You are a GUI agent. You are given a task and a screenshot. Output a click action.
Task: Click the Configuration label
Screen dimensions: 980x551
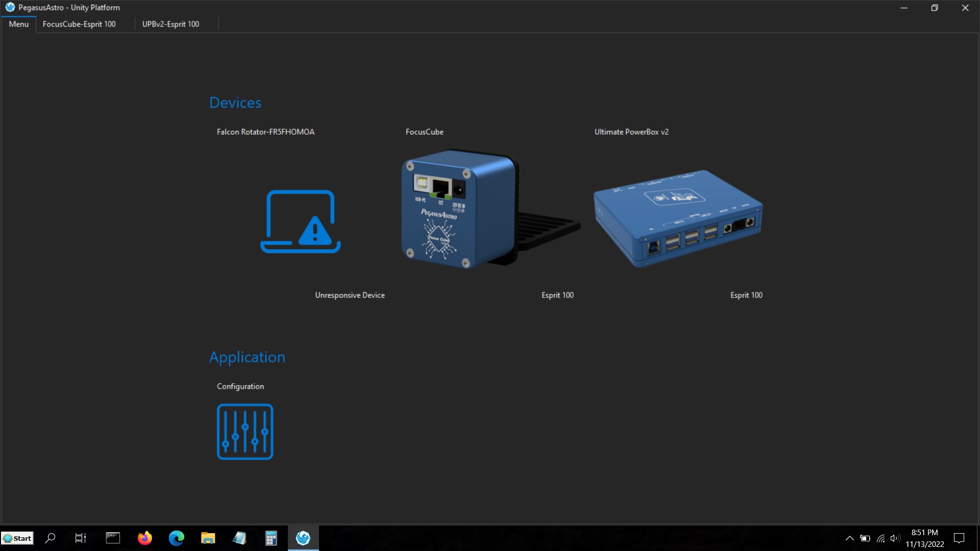tap(240, 386)
